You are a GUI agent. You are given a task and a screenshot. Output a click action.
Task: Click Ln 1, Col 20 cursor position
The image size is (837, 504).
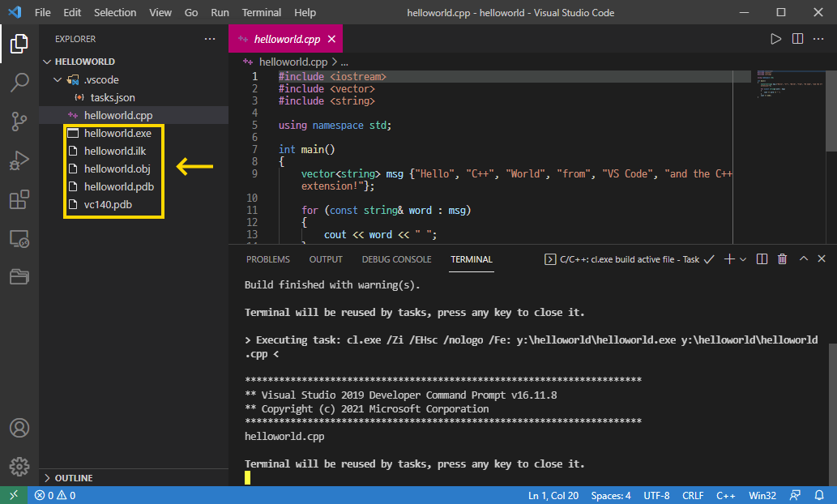pos(553,495)
